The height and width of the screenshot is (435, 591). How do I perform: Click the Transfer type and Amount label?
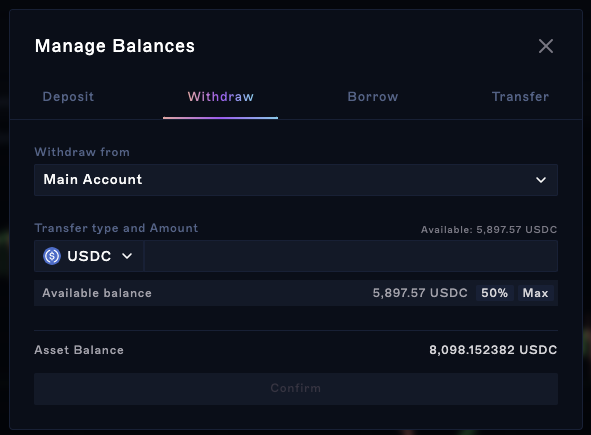[116, 228]
